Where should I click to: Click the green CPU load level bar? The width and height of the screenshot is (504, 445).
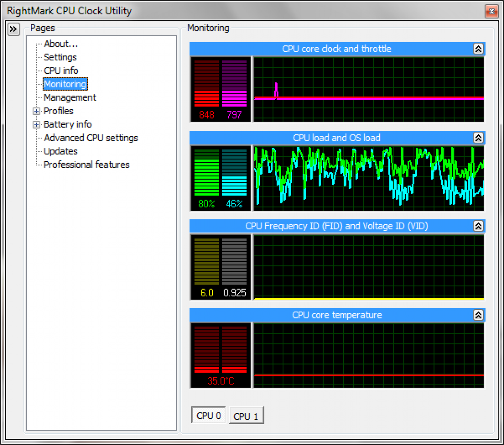pos(207,173)
